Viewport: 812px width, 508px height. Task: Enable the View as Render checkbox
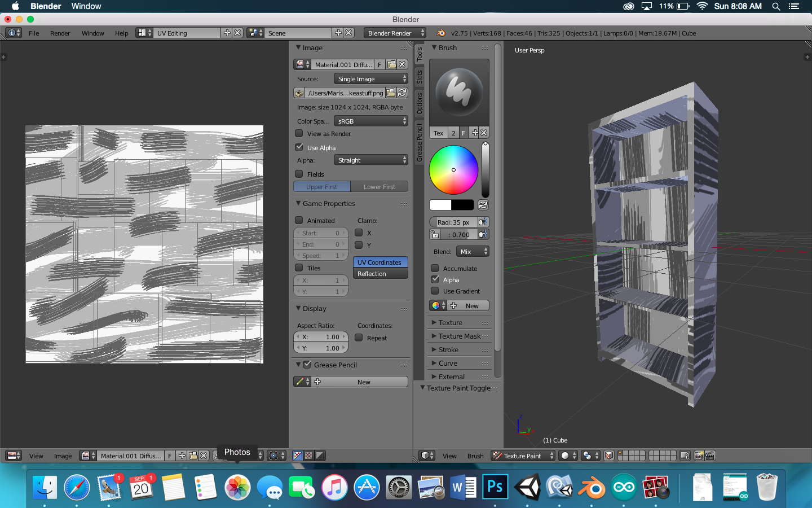click(299, 134)
